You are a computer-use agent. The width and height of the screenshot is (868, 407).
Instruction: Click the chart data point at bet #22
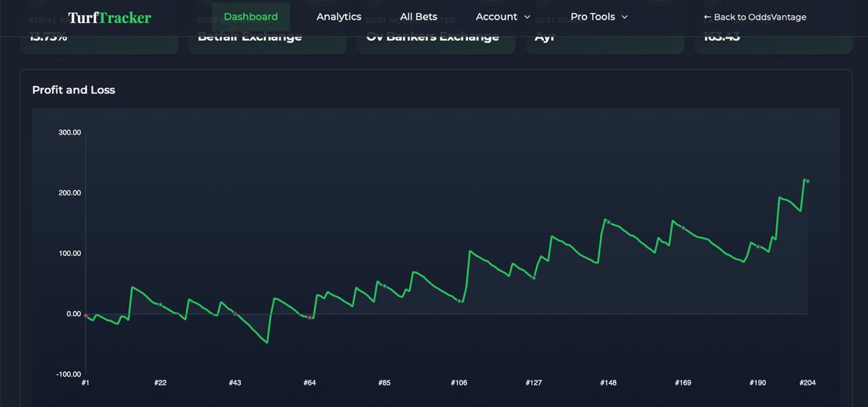pyautogui.click(x=161, y=304)
